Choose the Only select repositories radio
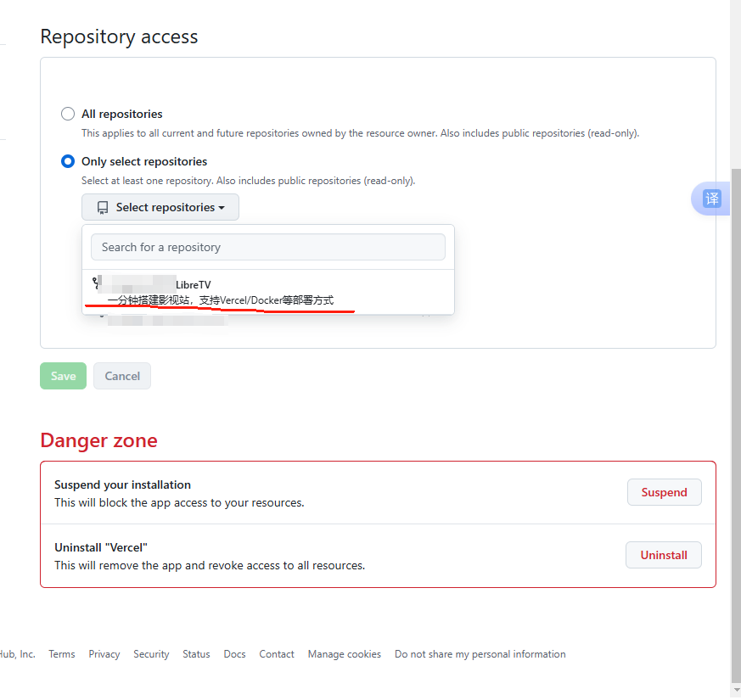Image resolution: width=741 pixels, height=700 pixels. coord(68,161)
